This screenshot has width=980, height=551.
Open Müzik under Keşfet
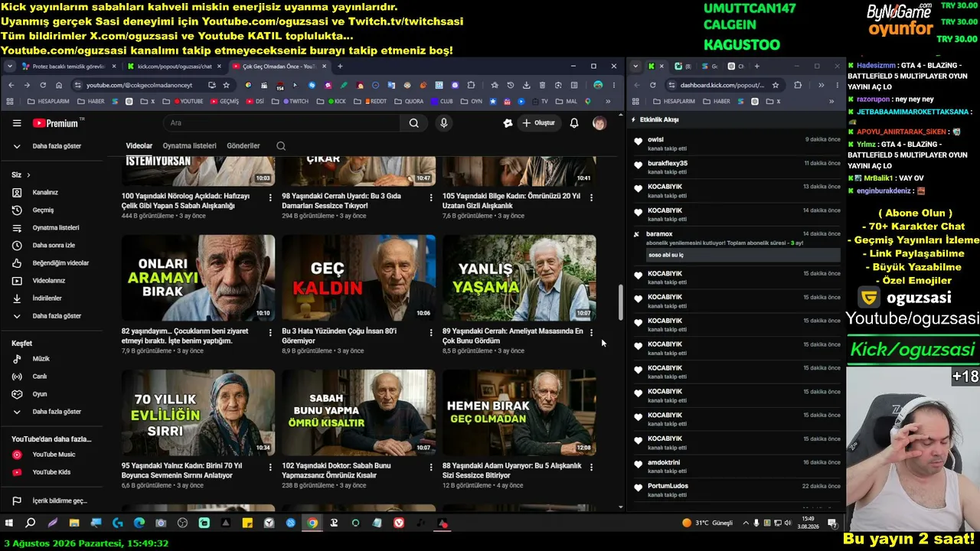coord(52,359)
